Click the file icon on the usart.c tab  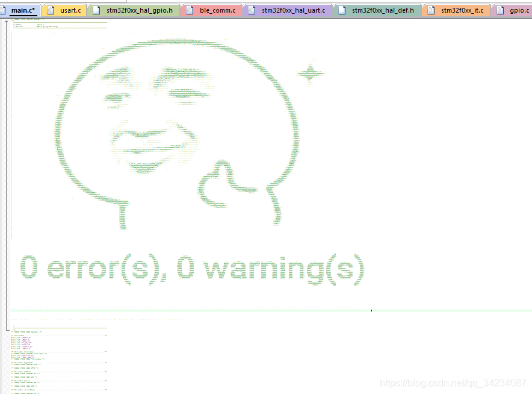click(52, 10)
